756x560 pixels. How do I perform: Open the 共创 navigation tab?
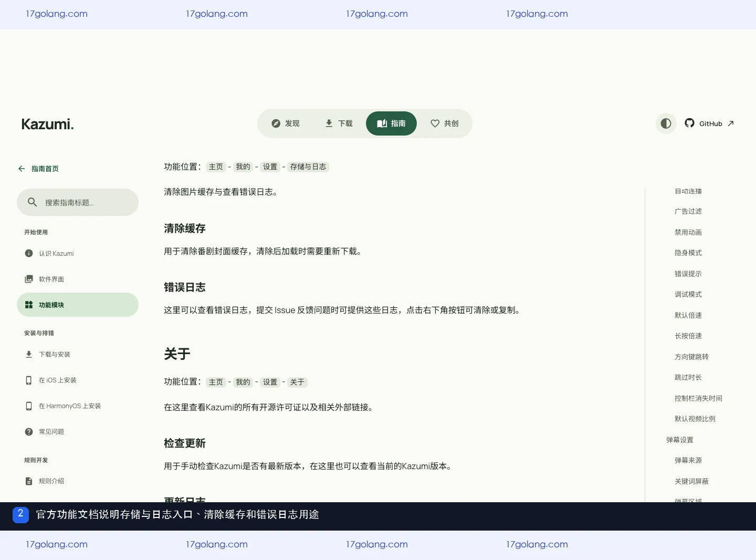pyautogui.click(x=444, y=123)
